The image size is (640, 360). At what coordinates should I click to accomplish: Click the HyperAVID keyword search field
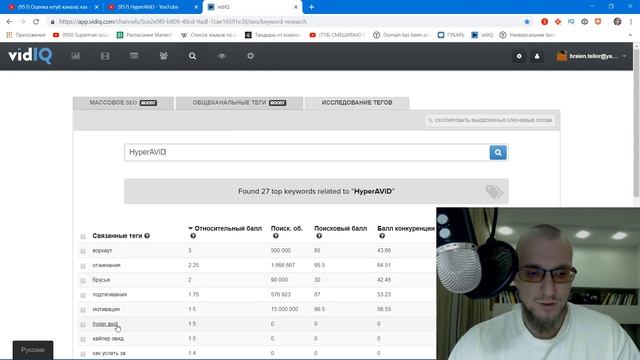(x=307, y=152)
